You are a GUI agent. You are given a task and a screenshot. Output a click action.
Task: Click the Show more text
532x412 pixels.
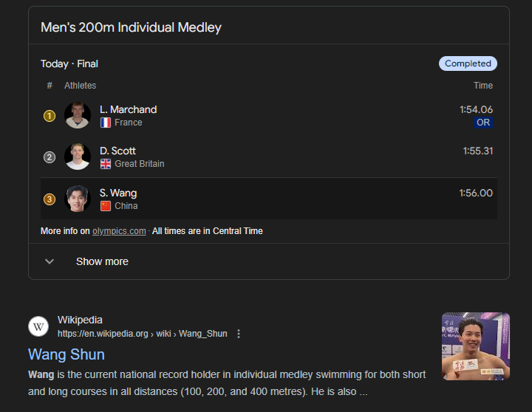tap(102, 261)
